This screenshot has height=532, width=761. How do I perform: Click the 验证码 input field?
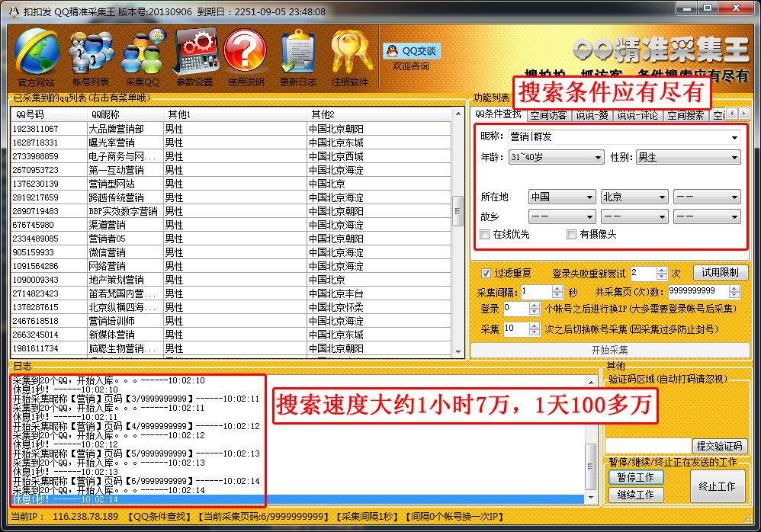(x=647, y=445)
